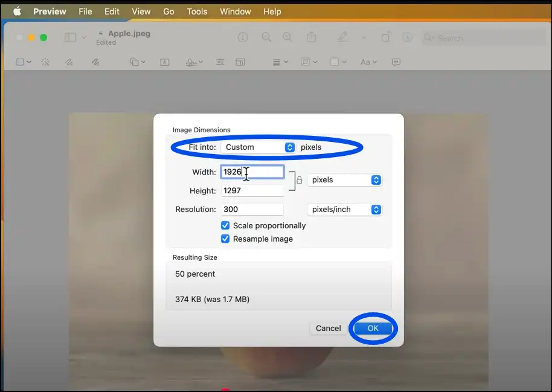The width and height of the screenshot is (552, 392).
Task: Select the rectangular selection tool
Action: [20, 62]
